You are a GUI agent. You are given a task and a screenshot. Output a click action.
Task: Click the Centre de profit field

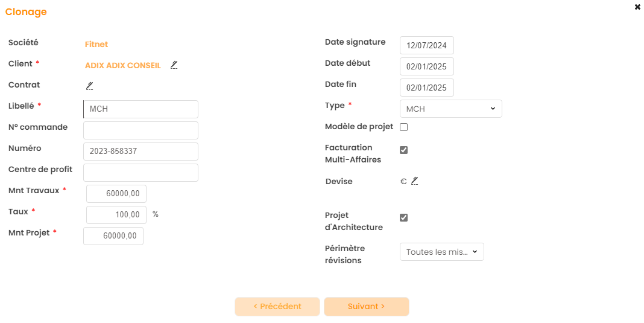point(140,173)
